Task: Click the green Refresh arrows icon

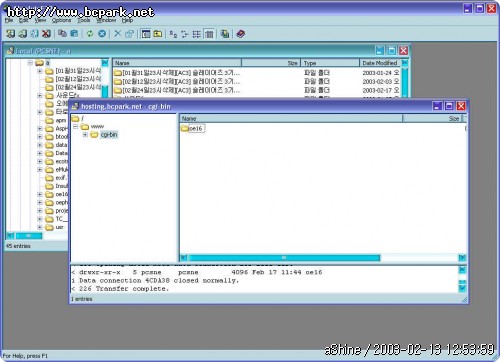Action: 90,34
